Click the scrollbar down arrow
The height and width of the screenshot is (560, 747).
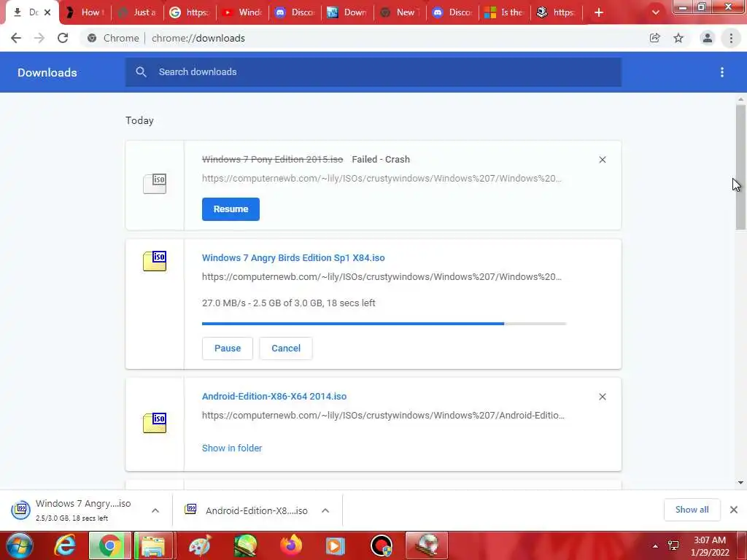740,483
